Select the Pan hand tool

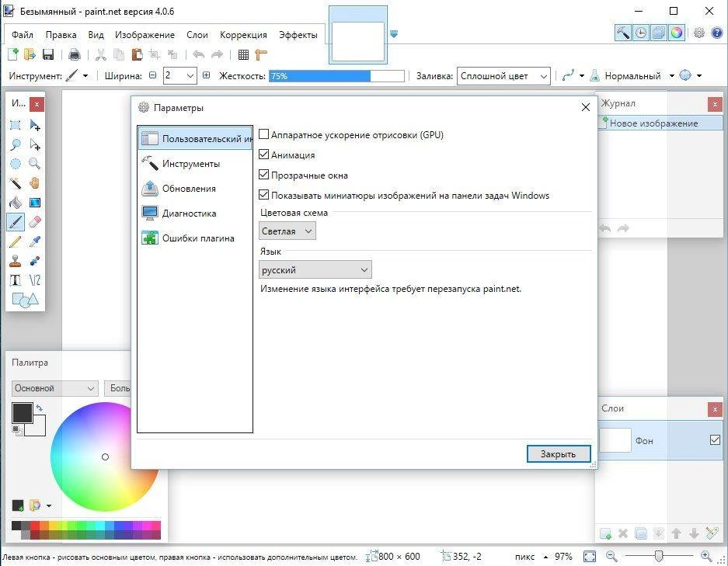35,183
